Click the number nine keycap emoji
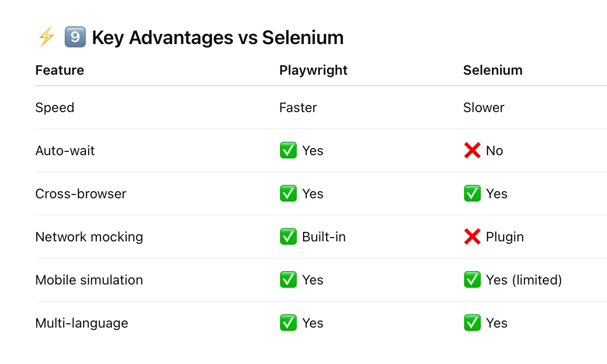The height and width of the screenshot is (364, 607). pos(75,37)
